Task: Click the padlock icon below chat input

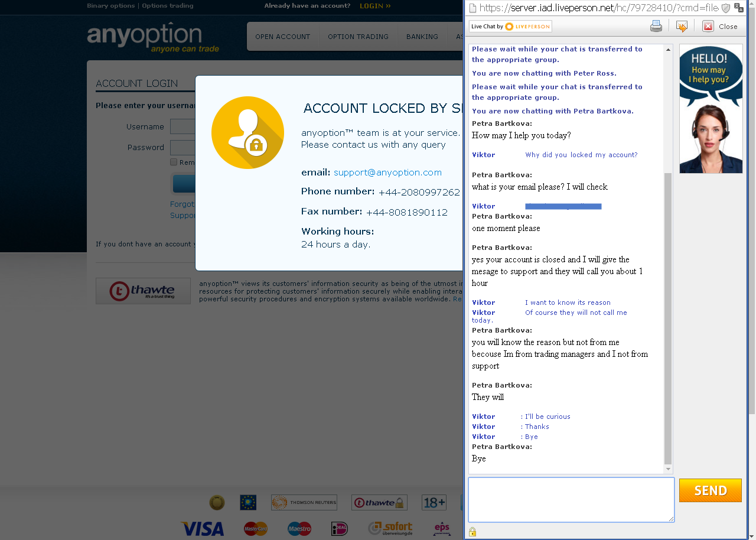Action: (472, 532)
